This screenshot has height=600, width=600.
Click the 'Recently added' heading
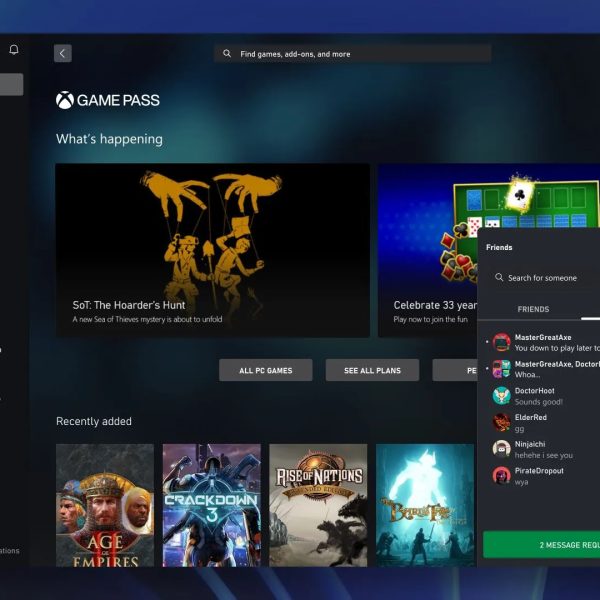point(94,421)
